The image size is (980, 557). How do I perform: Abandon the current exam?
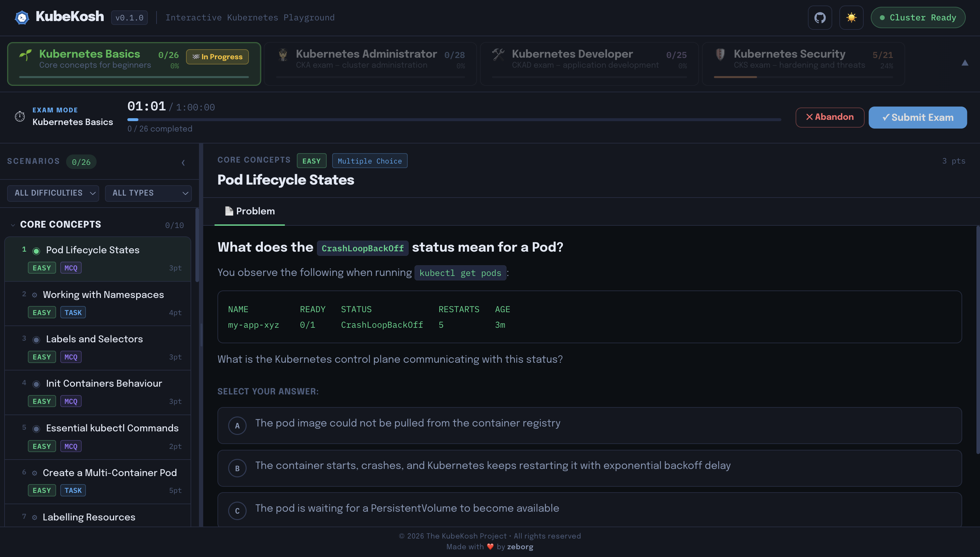[x=830, y=117]
